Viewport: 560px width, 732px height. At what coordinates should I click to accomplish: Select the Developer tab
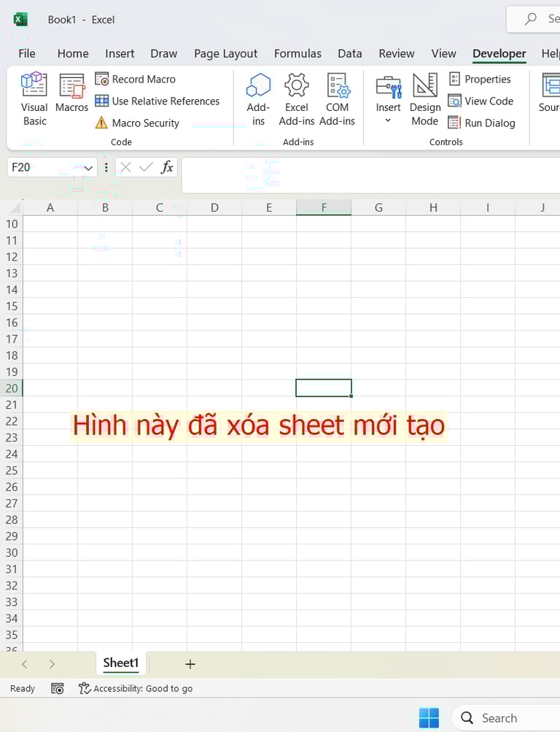tap(499, 54)
